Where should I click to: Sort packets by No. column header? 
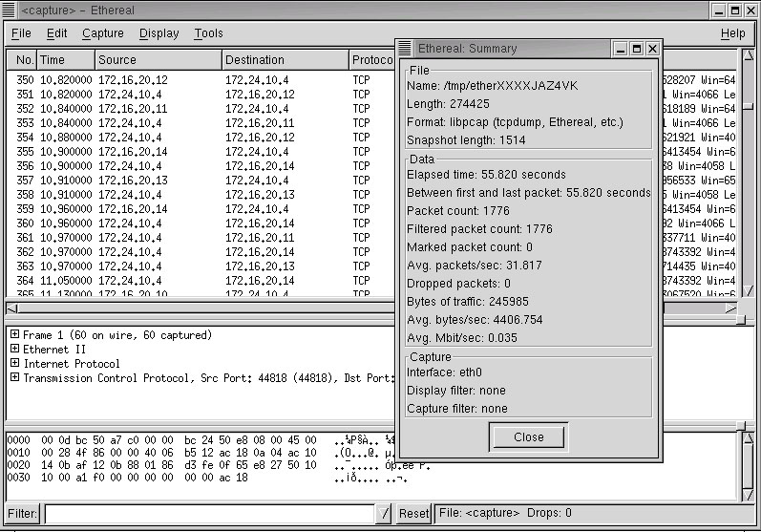click(22, 60)
